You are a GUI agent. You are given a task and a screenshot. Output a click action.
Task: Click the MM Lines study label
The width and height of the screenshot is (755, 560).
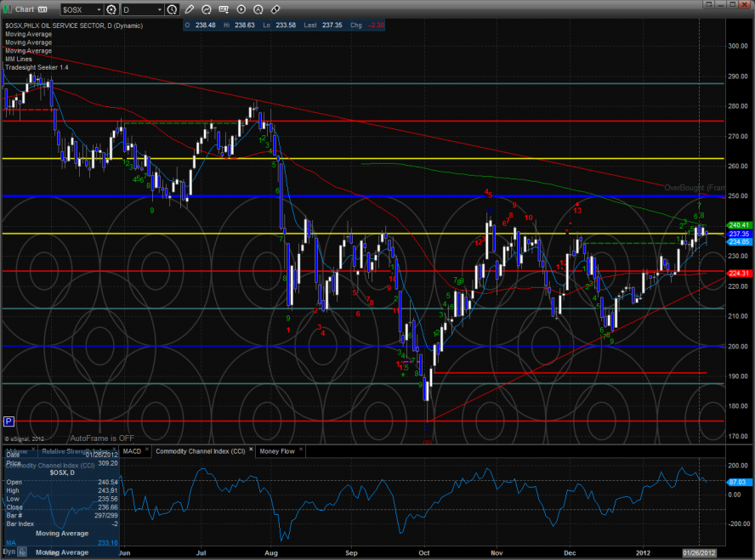(x=19, y=59)
